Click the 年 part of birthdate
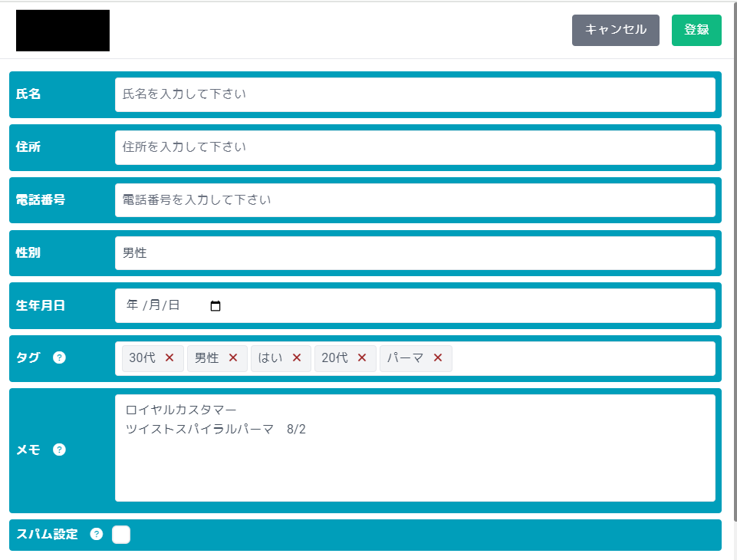Screen dimensions: 737x560 pyautogui.click(x=132, y=305)
